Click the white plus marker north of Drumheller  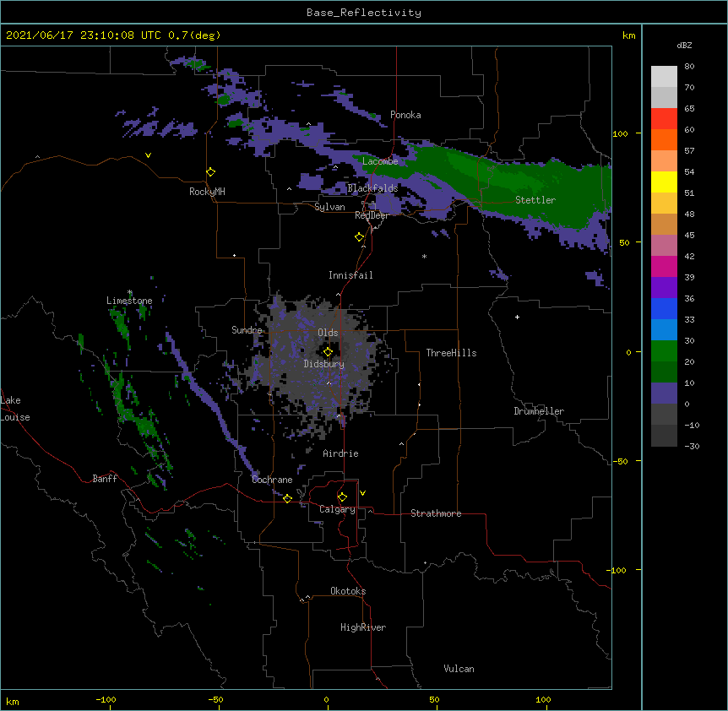517,317
